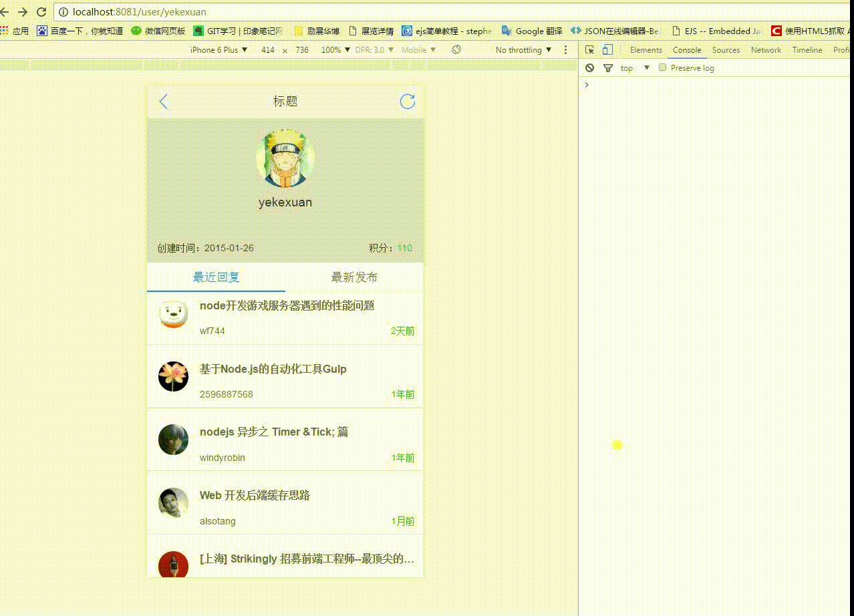This screenshot has width=854, height=616.
Task: Expand the 100% zoom dropdown
Action: click(335, 50)
